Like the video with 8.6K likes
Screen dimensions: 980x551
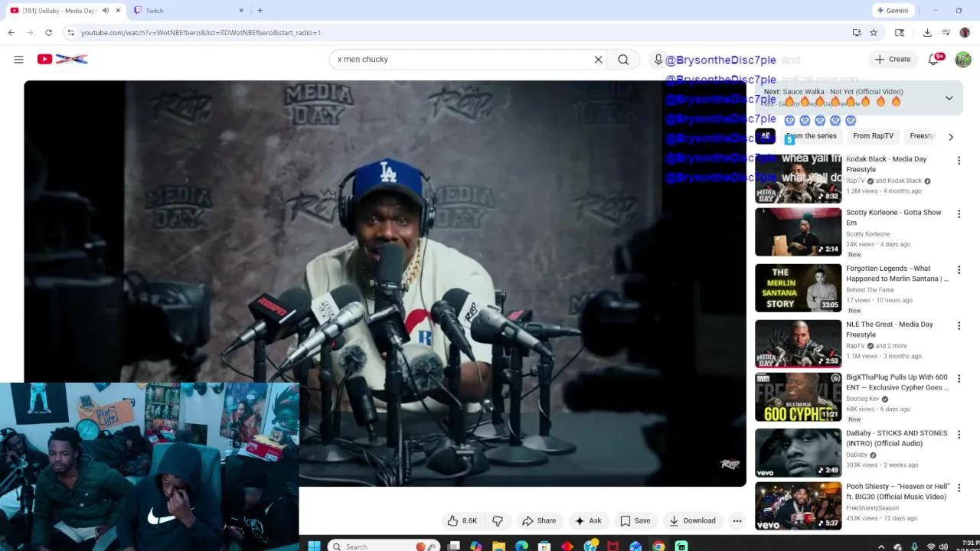(x=462, y=520)
